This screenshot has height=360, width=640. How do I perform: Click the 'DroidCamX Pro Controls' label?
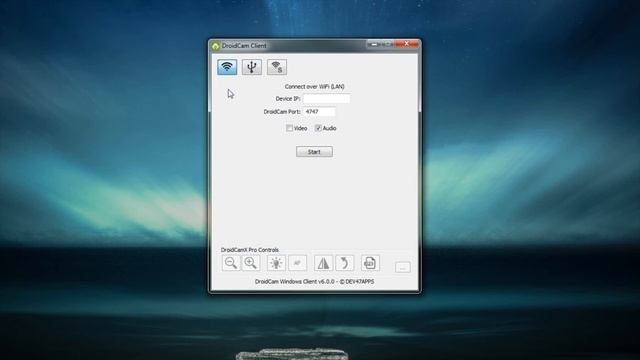point(250,250)
